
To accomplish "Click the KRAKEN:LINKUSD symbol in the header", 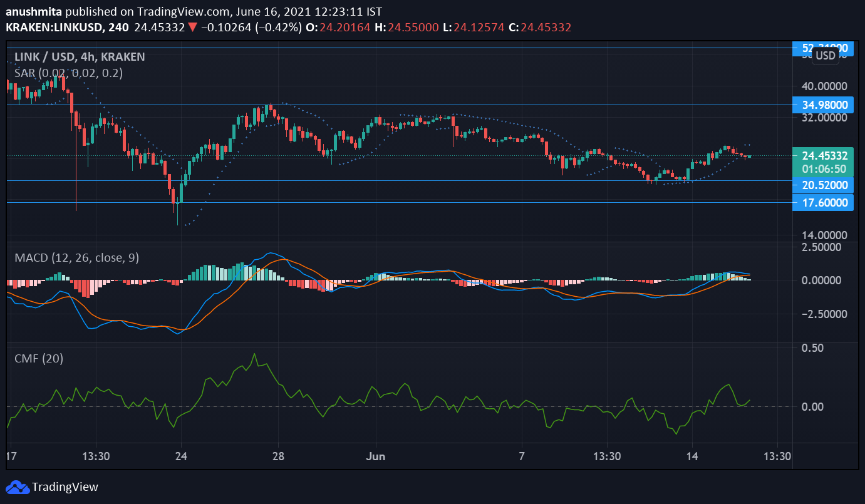I will [55, 28].
